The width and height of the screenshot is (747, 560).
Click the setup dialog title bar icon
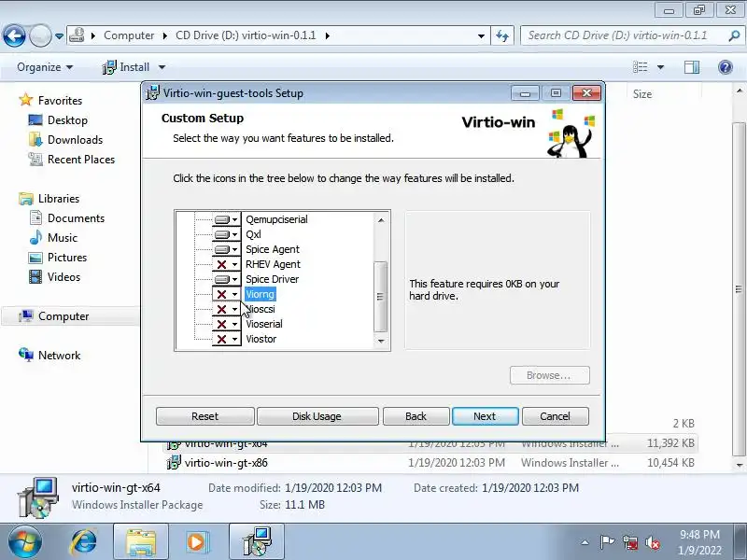[152, 92]
